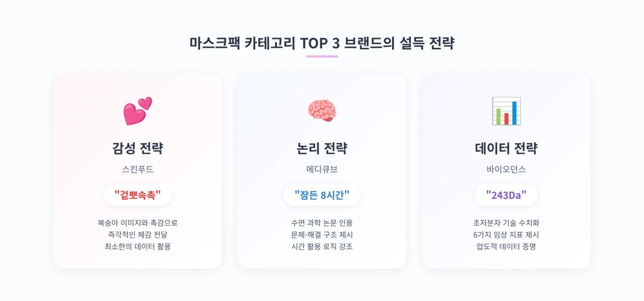Click the 바이오던스 brand name
Image resolution: width=644 pixels, height=301 pixels.
(506, 170)
